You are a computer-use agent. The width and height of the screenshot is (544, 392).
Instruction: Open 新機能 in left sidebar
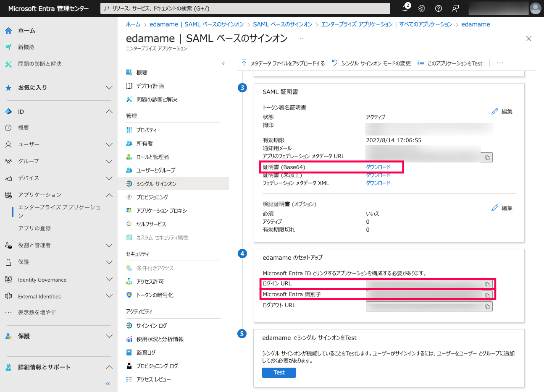click(26, 47)
